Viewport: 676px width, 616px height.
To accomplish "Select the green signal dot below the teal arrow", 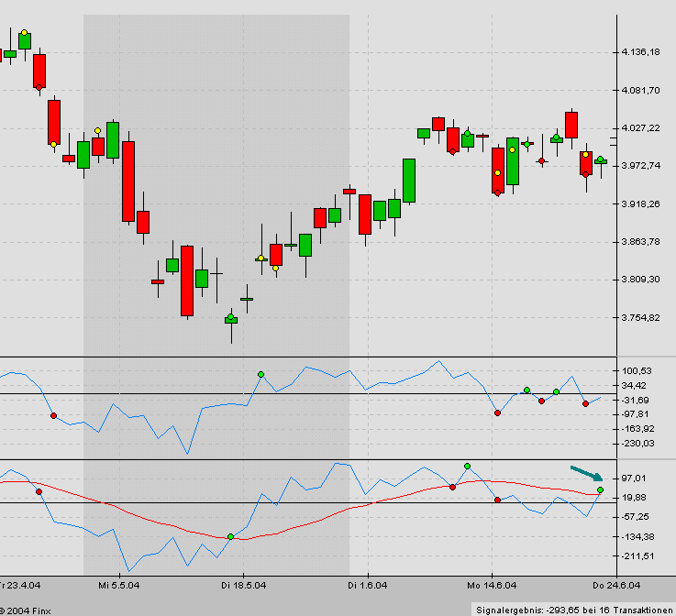I will [600, 490].
